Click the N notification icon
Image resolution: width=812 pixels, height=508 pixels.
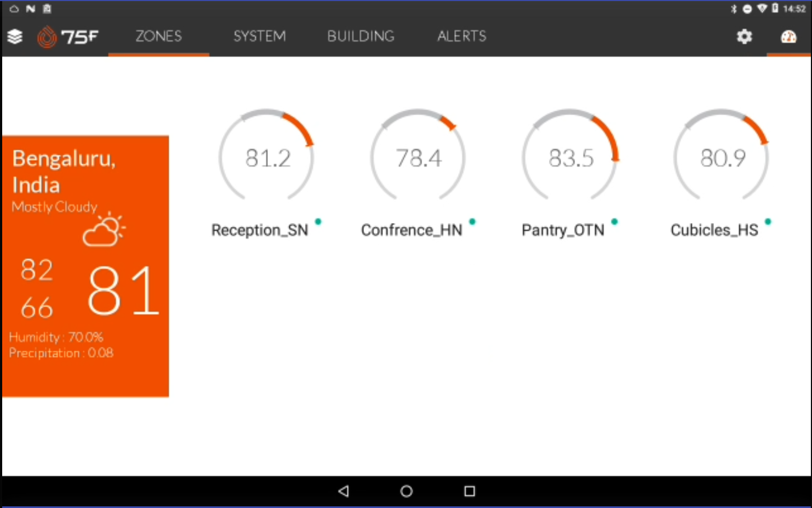pyautogui.click(x=31, y=9)
